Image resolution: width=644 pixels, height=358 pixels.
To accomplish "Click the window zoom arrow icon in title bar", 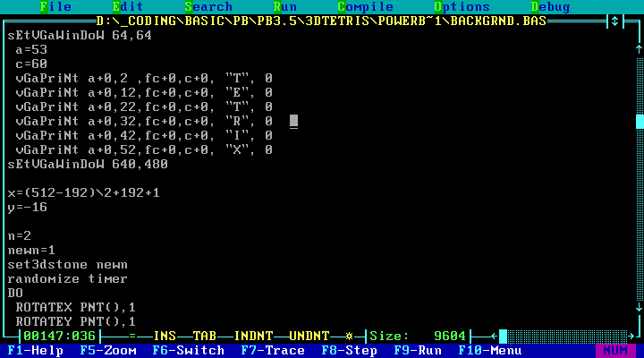I will point(614,21).
